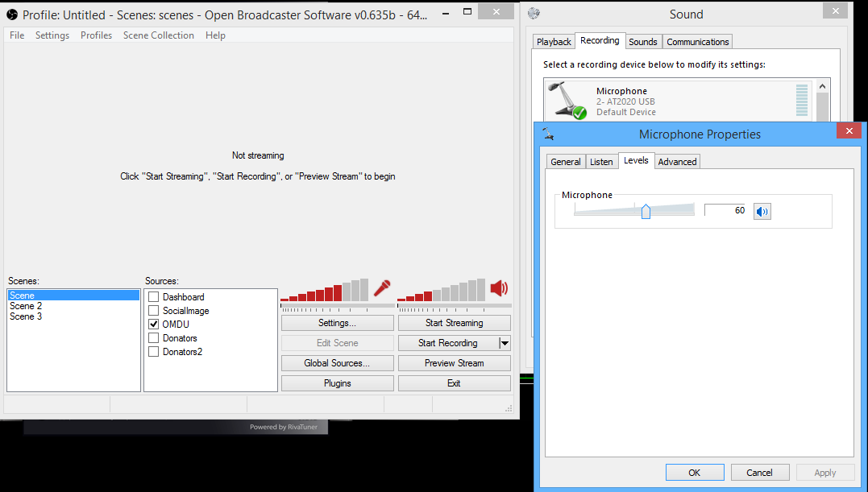The image size is (868, 492).
Task: Mute the microphone in OBS
Action: point(382,288)
